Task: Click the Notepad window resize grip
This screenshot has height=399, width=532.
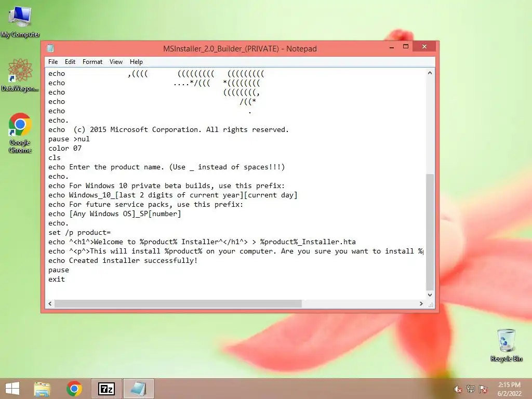Action: click(431, 304)
